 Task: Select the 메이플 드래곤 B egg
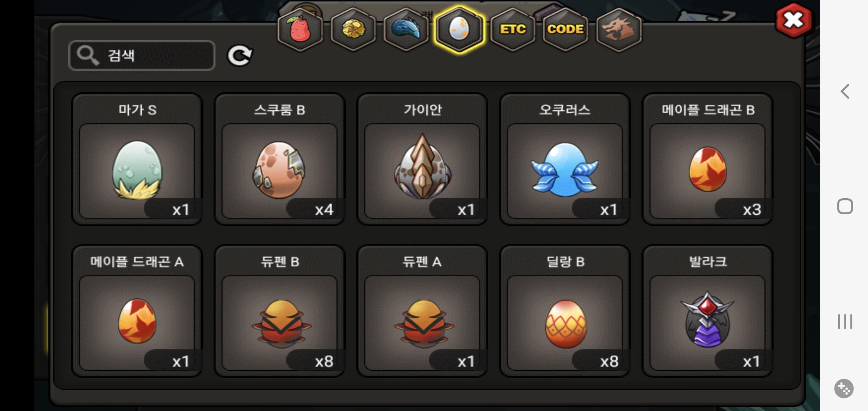[x=708, y=159]
